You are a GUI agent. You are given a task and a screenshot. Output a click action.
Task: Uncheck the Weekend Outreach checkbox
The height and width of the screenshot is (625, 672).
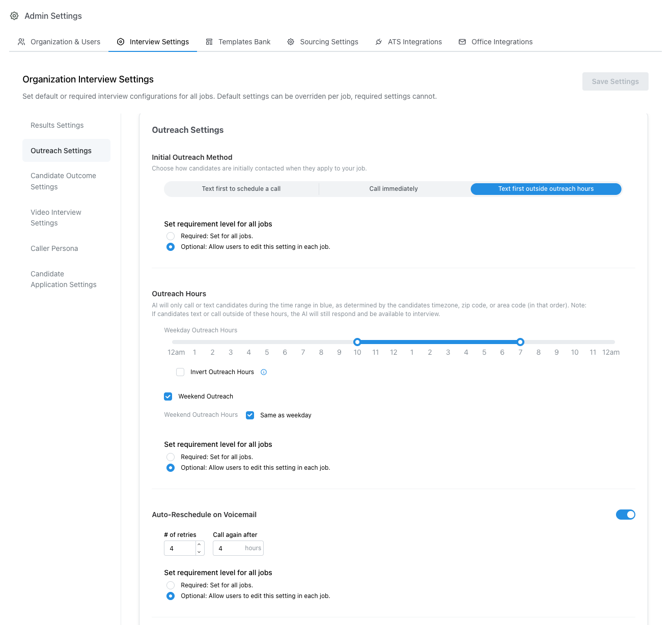pyautogui.click(x=168, y=396)
